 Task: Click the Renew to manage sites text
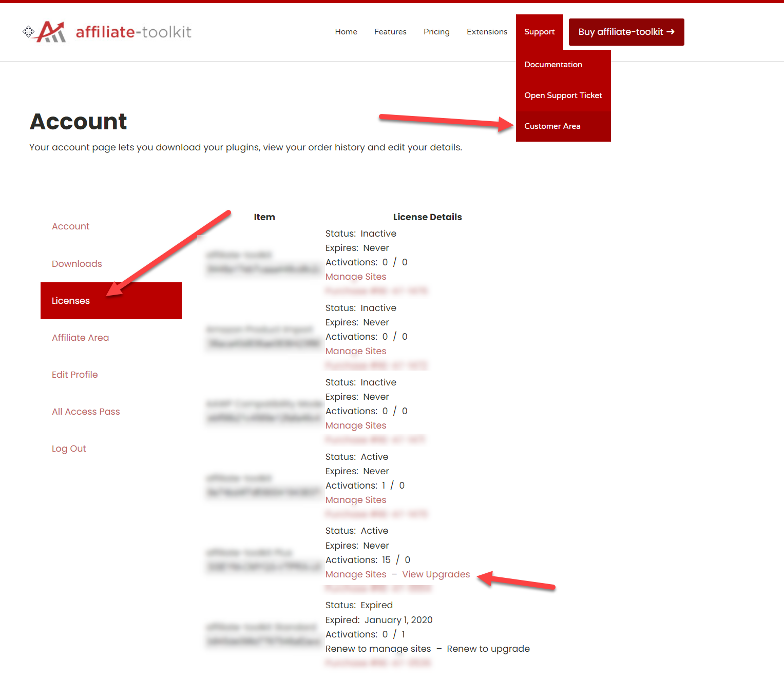(x=378, y=649)
